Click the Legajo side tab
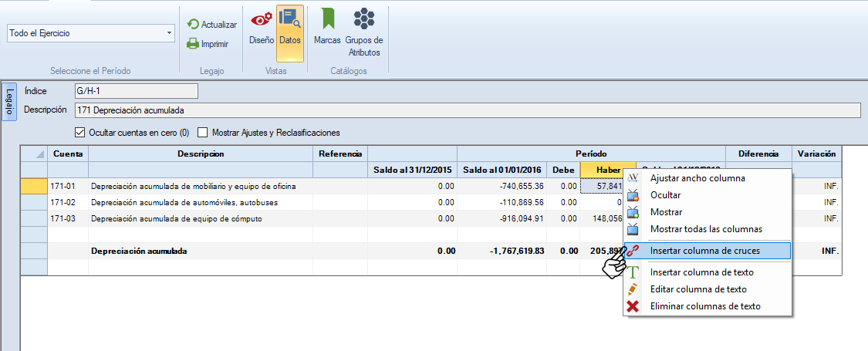This screenshot has width=868, height=351. pos(9,102)
